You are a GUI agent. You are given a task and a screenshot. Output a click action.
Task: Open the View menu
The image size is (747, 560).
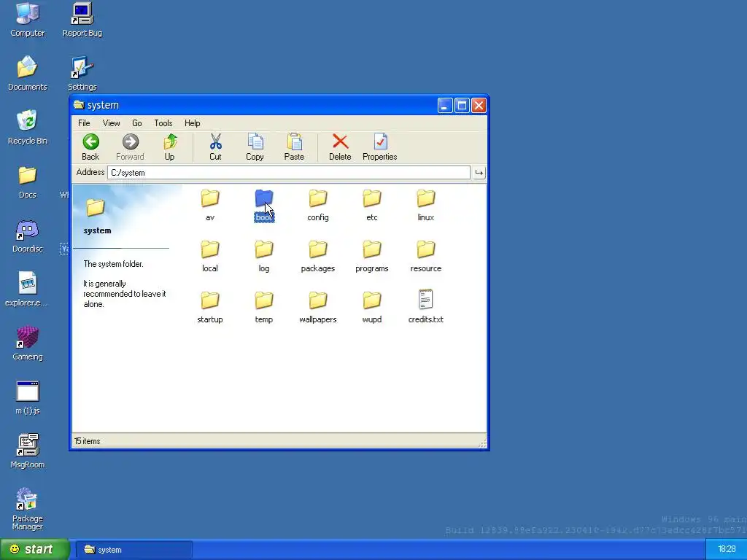coord(111,122)
